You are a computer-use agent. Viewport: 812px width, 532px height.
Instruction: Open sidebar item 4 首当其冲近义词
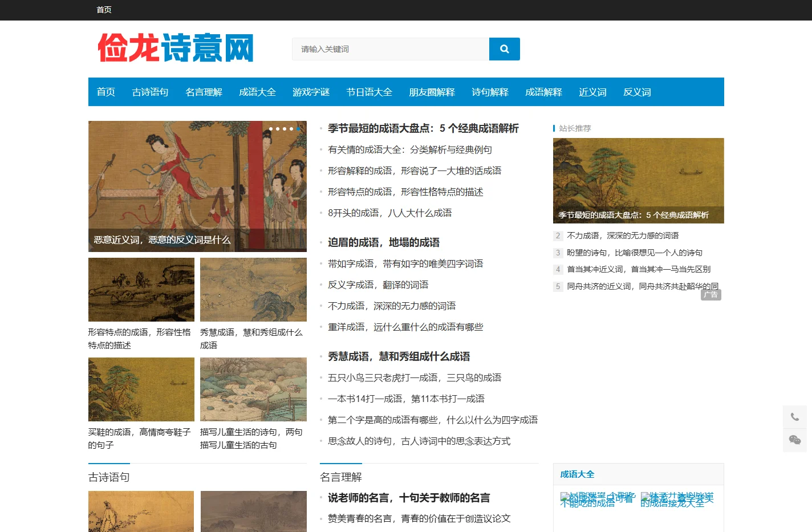[x=639, y=269]
